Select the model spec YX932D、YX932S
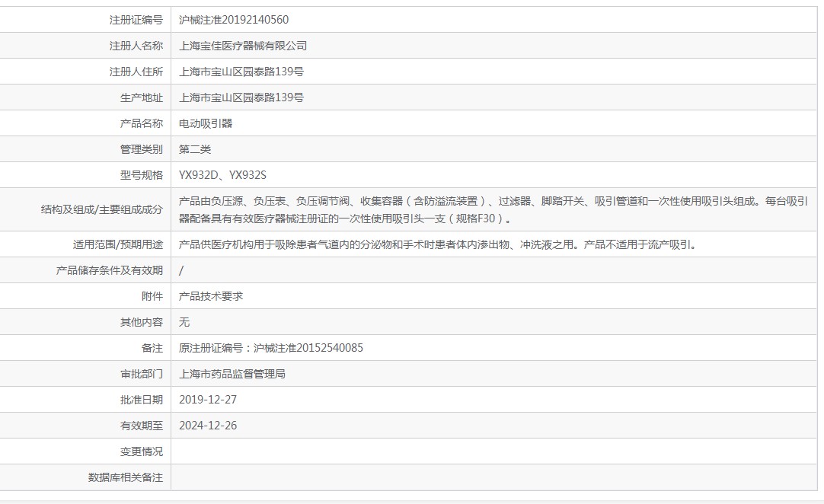824x504 pixels. [x=222, y=175]
